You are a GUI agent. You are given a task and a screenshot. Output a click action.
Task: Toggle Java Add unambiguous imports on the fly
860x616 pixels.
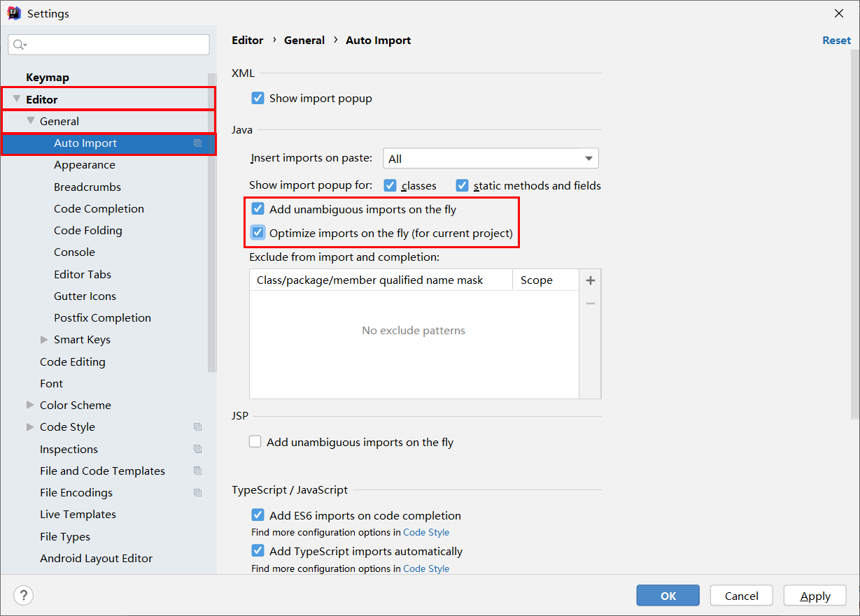(x=258, y=209)
